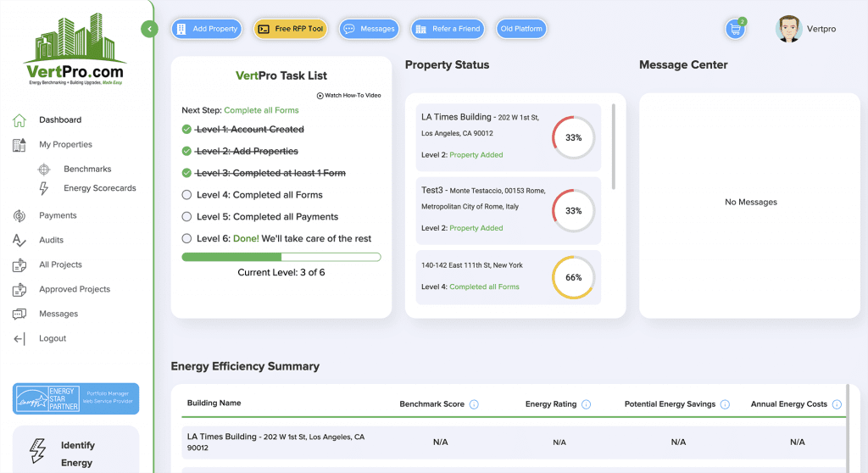Open Audits in sidebar
Viewport: 868px width, 473px height.
tap(51, 240)
